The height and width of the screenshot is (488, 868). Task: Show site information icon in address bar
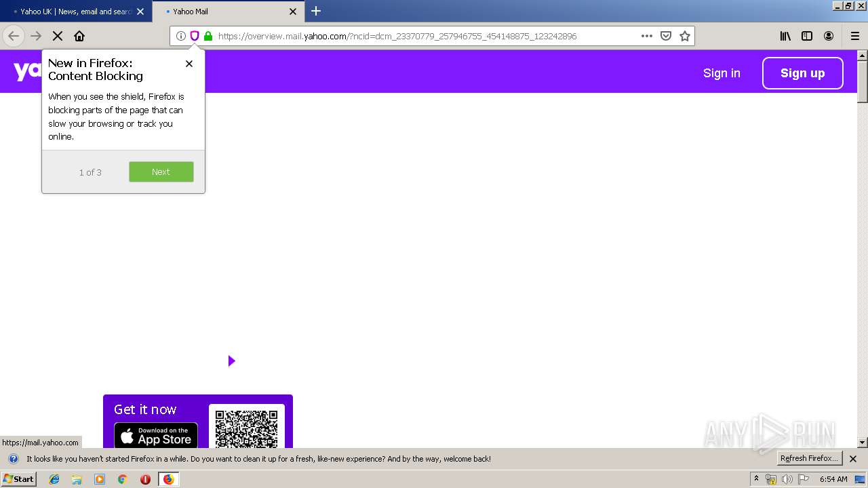(x=181, y=36)
